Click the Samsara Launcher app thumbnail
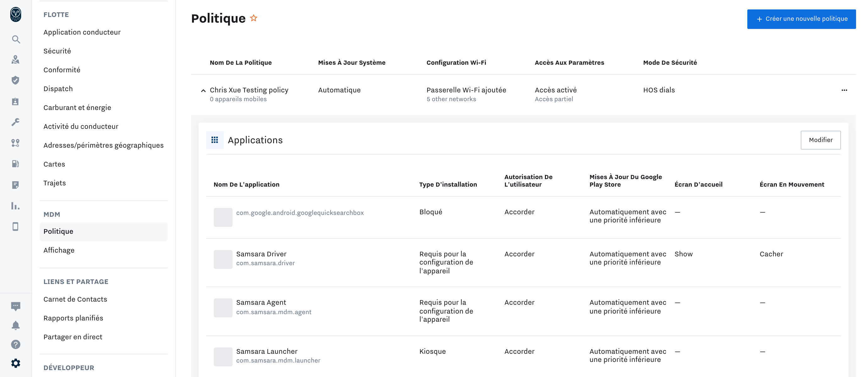 [x=223, y=357]
